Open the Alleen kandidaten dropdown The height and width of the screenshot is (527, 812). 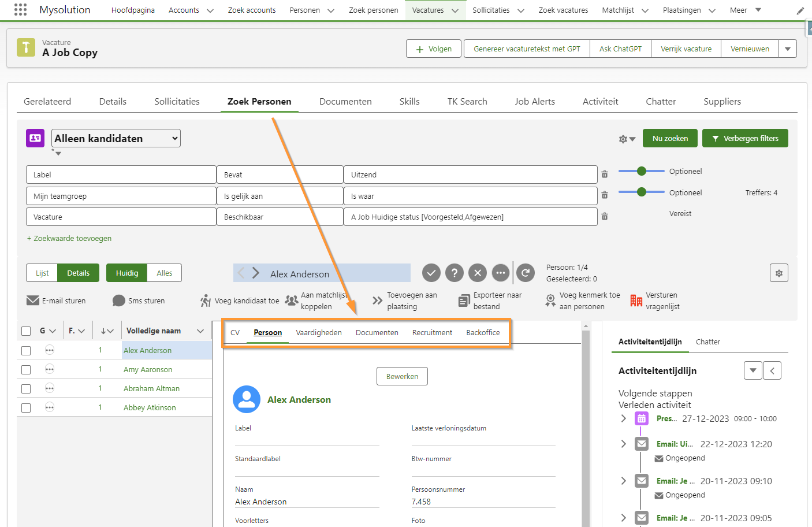(x=116, y=138)
